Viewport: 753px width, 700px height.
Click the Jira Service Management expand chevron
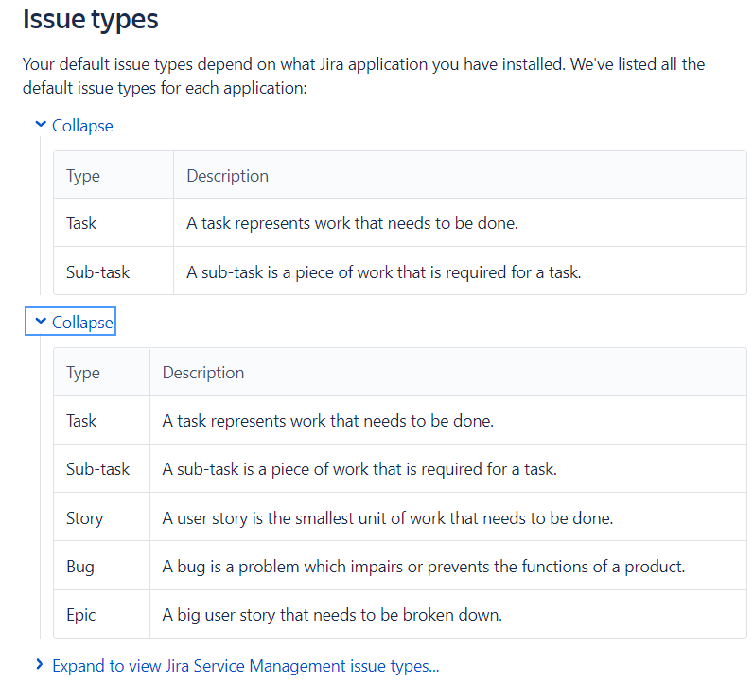click(40, 665)
